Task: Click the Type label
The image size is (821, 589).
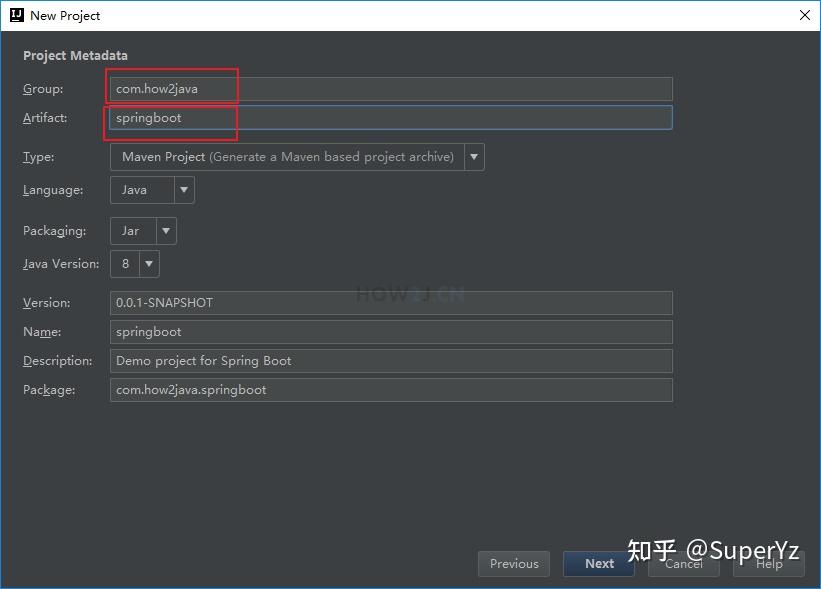Action: tap(38, 158)
